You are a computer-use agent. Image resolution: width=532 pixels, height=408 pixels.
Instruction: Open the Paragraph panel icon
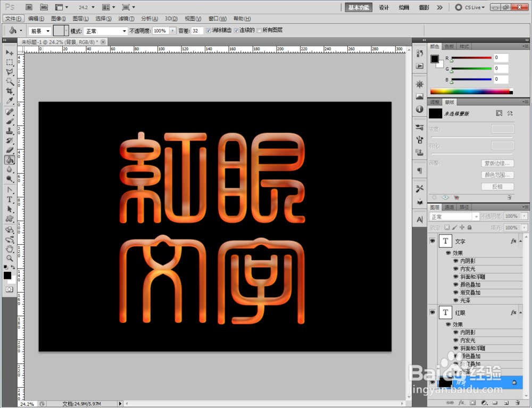tap(420, 171)
